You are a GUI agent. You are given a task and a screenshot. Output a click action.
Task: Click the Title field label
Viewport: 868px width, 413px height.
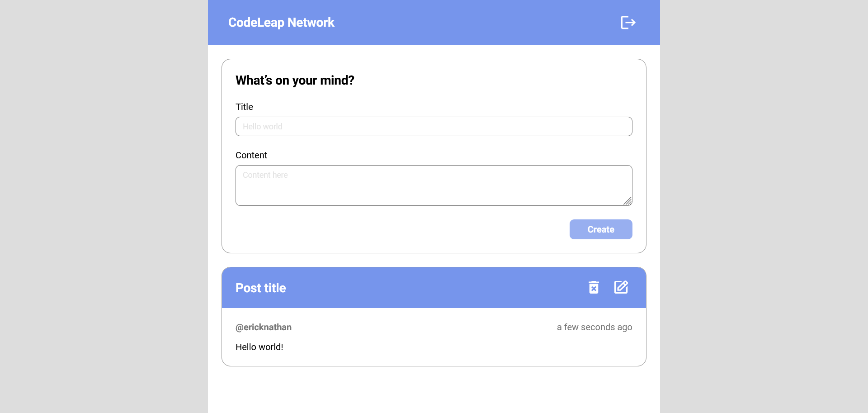(244, 107)
